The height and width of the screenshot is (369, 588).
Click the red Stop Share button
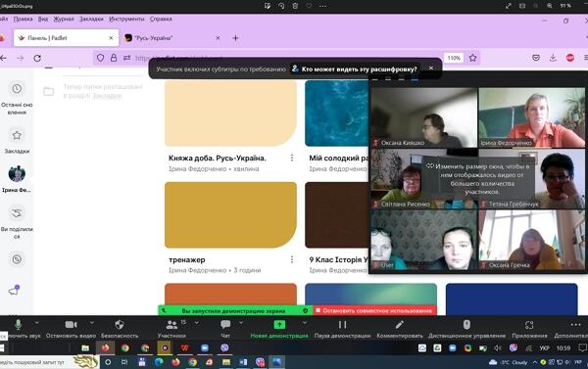coord(374,310)
